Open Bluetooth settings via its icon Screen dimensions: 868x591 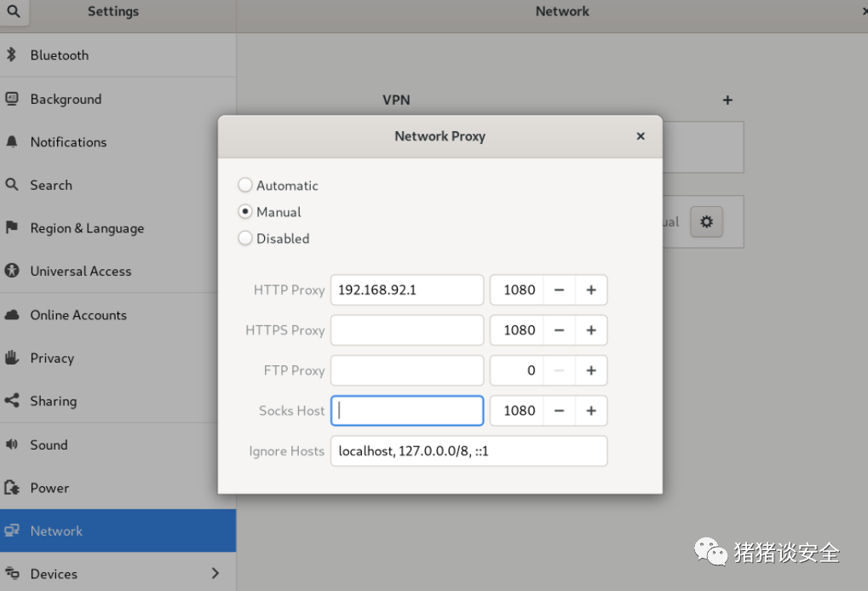pos(11,55)
